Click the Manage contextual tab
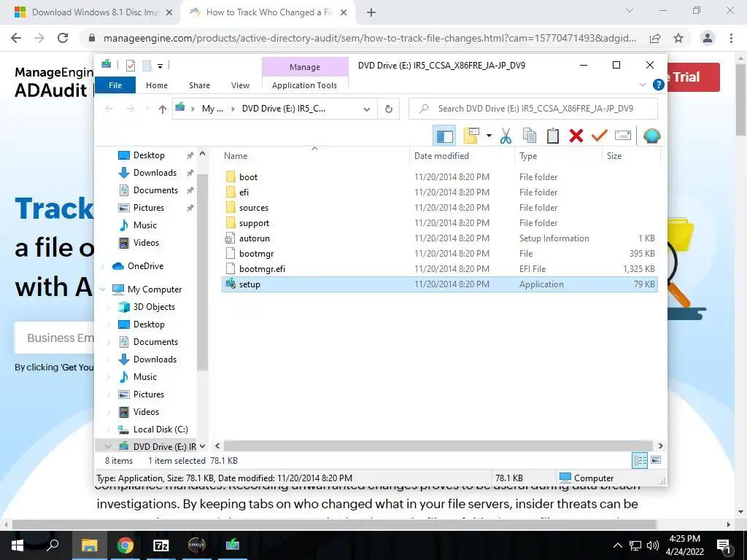This screenshot has height=560, width=747. pyautogui.click(x=305, y=67)
